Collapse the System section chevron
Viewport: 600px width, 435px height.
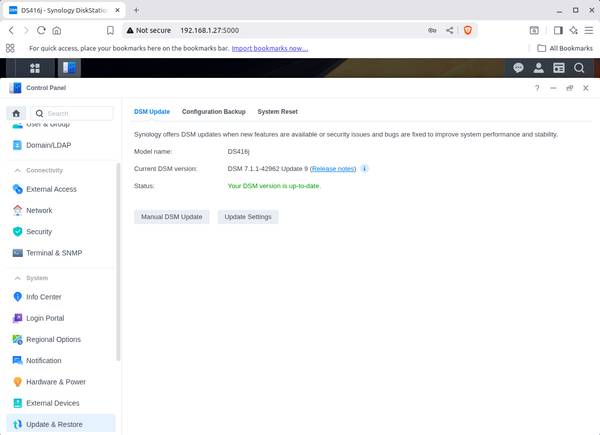tap(17, 277)
